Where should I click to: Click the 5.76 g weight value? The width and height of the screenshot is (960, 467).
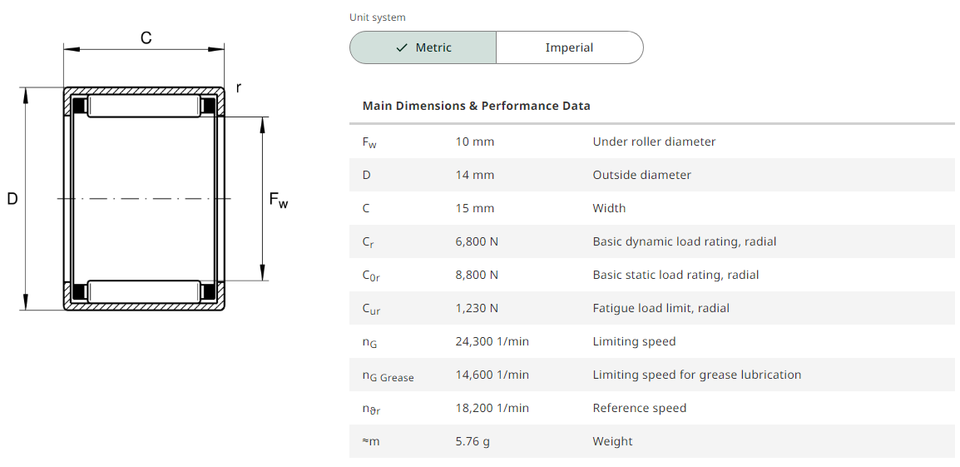(x=472, y=441)
